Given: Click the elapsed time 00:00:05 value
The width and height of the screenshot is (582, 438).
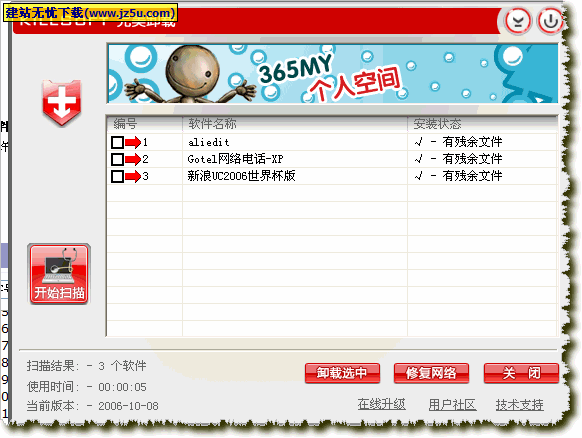Looking at the screenshot, I should 122,387.
